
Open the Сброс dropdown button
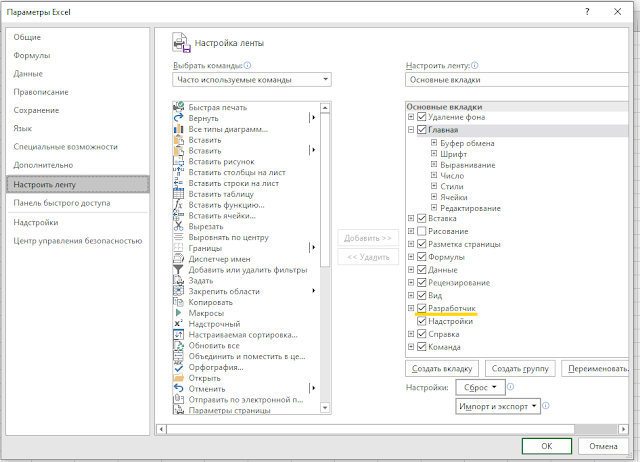pos(480,387)
